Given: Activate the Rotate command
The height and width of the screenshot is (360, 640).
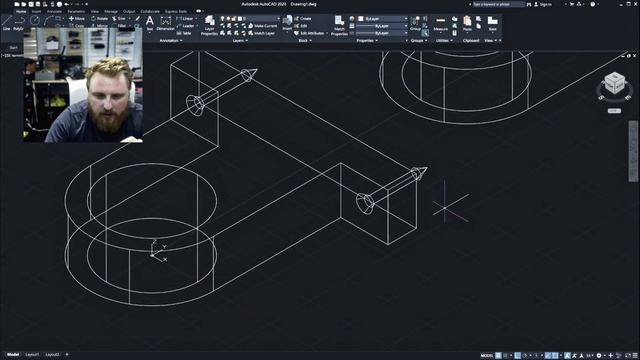Looking at the screenshot, I should 100,18.
